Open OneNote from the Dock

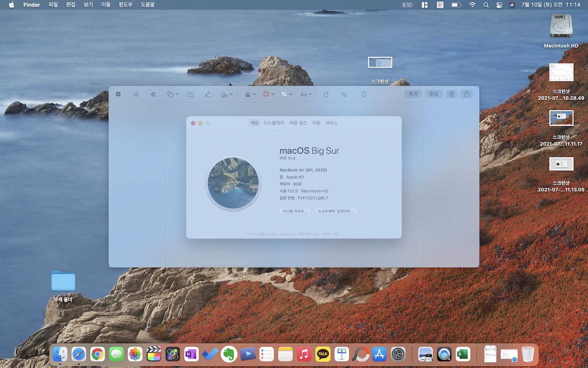click(191, 354)
